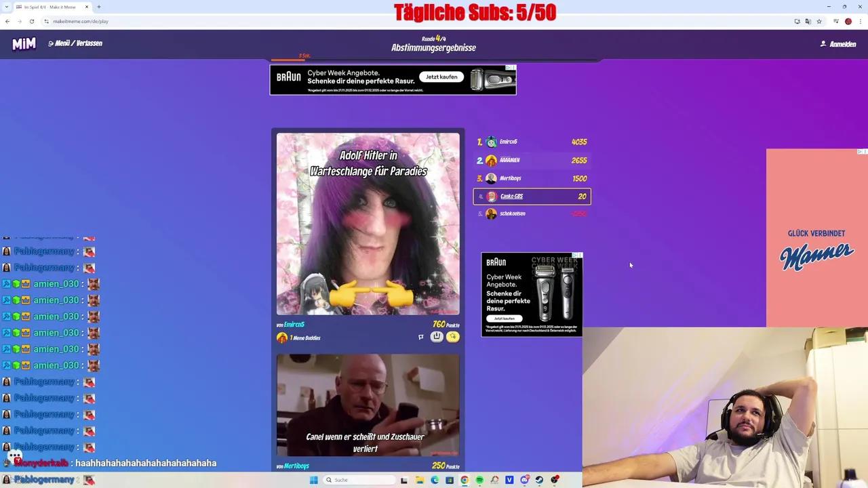
Task: Open Discord from the taskbar
Action: [x=524, y=480]
